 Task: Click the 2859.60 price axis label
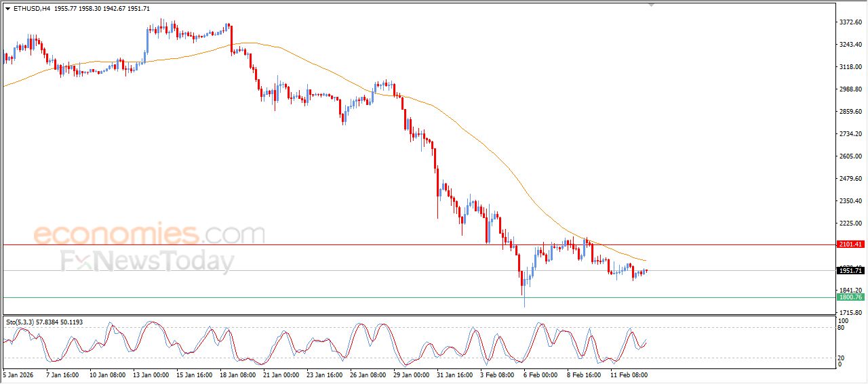(850, 112)
